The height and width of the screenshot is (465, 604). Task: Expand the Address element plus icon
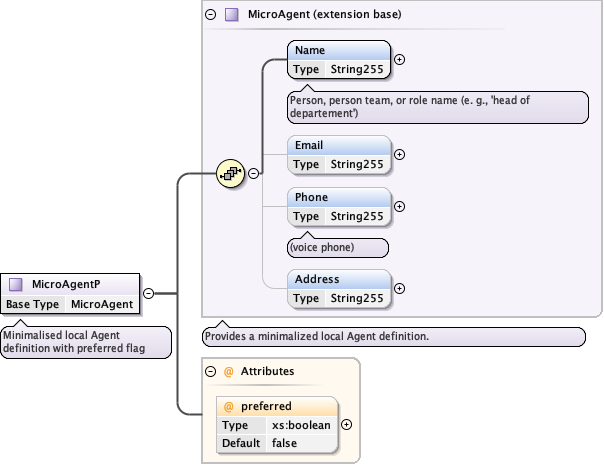[x=400, y=288]
